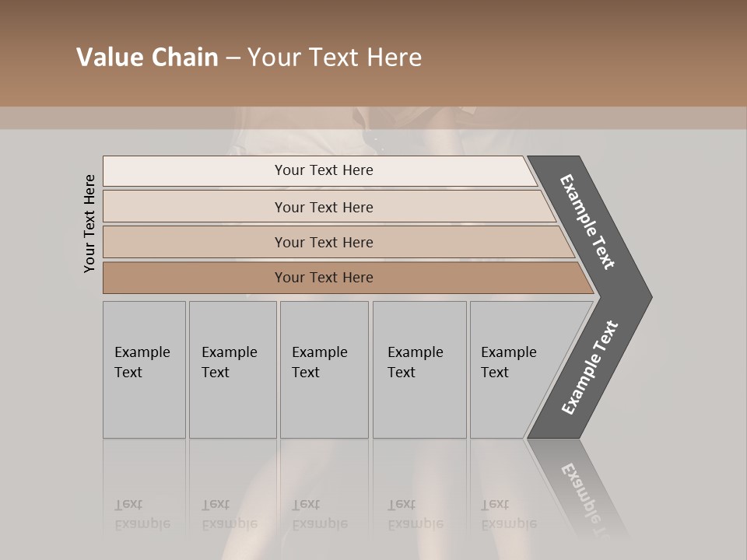This screenshot has height=560, width=747.
Task: Select the third "Your Text Here" horizontal bar
Action: [324, 242]
